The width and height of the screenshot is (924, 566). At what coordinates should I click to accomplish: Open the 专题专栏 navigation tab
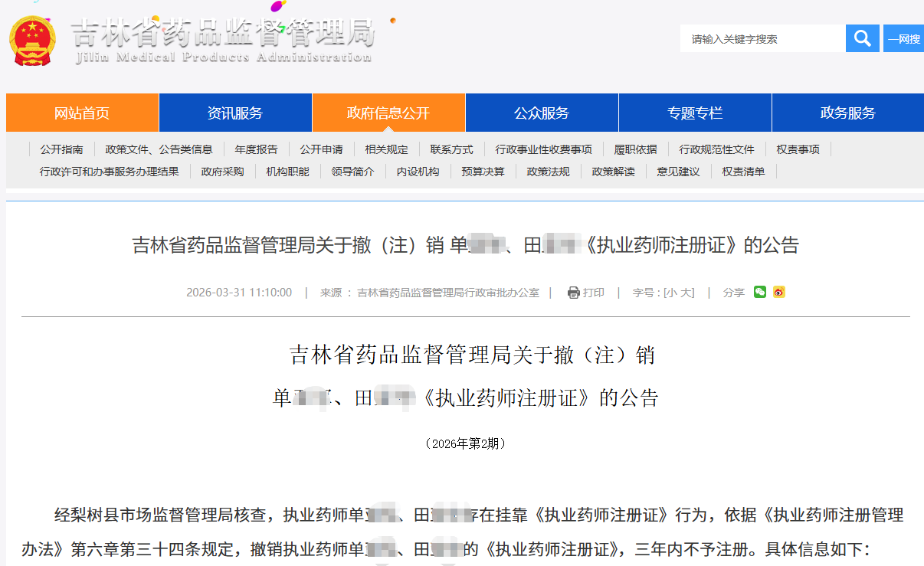click(695, 113)
